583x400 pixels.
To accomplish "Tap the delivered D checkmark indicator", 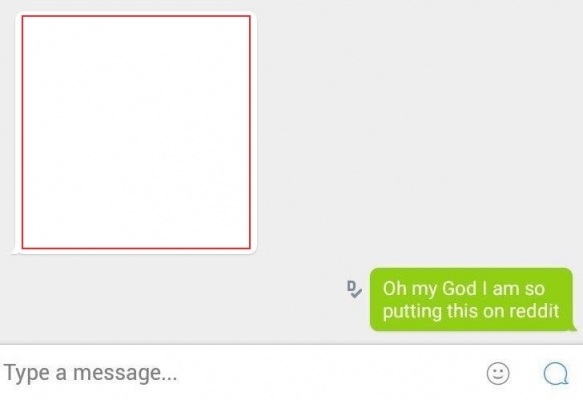I will point(354,289).
